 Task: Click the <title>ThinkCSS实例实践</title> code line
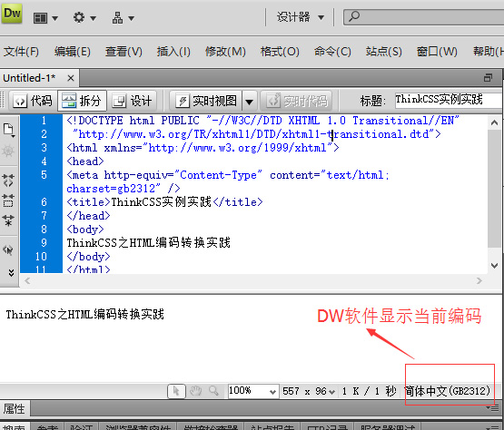164,202
